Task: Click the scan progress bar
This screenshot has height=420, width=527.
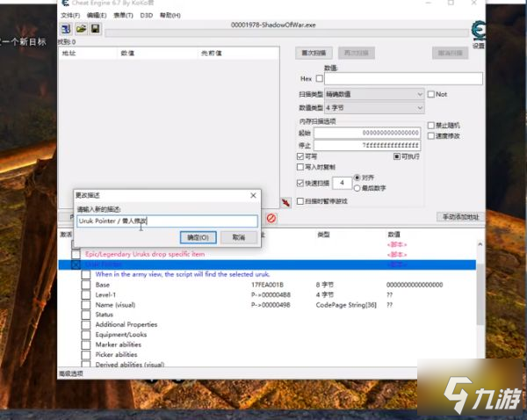Action: click(286, 33)
